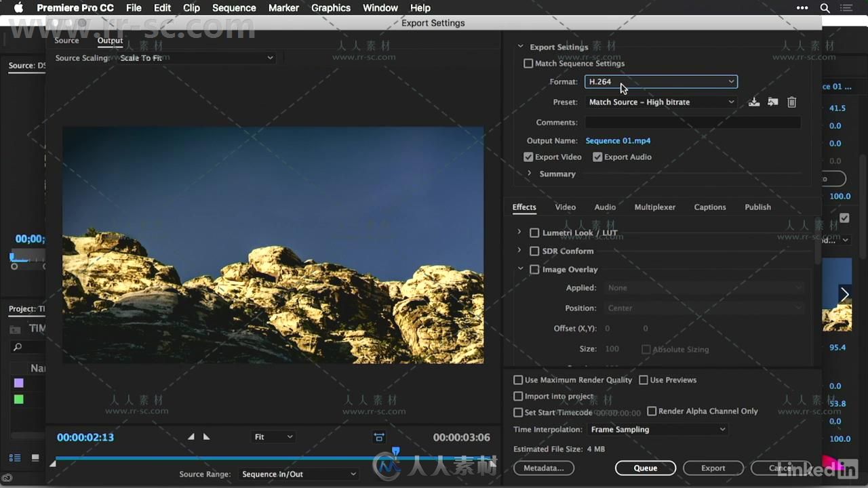Open the Audio settings tab
This screenshot has height=488, width=868.
tap(605, 207)
